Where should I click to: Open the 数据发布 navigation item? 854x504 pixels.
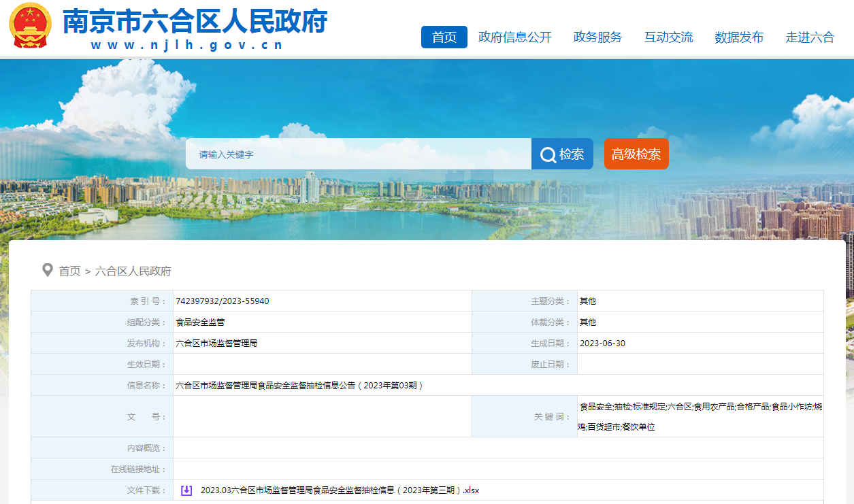click(739, 37)
